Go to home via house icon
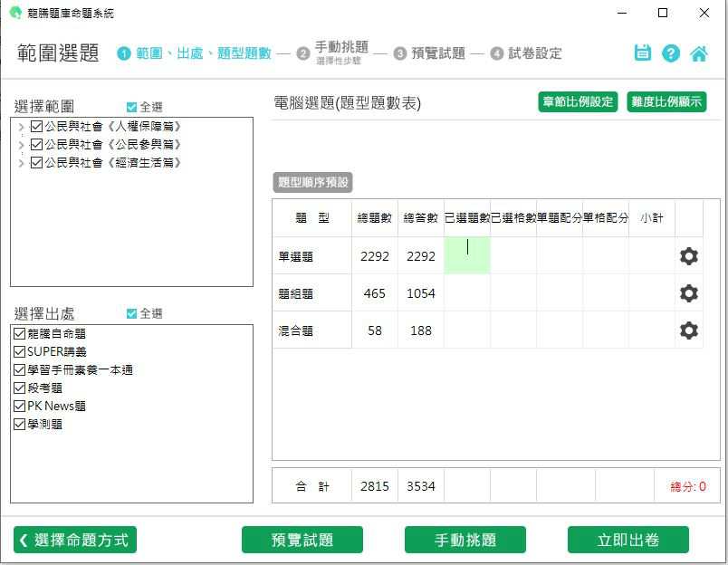The width and height of the screenshot is (728, 565). coord(699,53)
